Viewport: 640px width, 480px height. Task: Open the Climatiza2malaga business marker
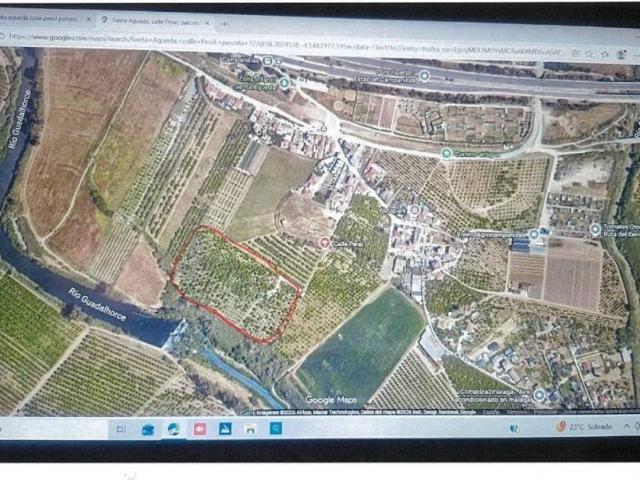click(x=539, y=395)
